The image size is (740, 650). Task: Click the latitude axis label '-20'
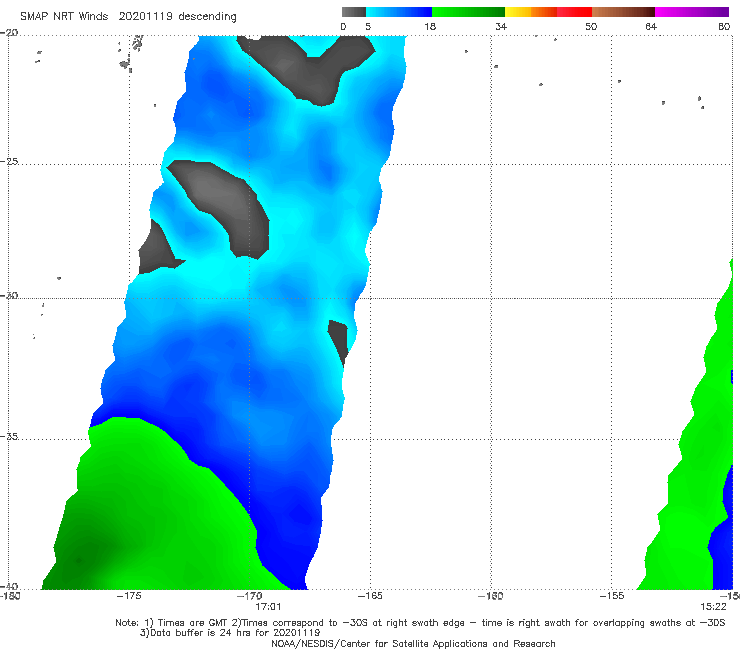tap(9, 33)
